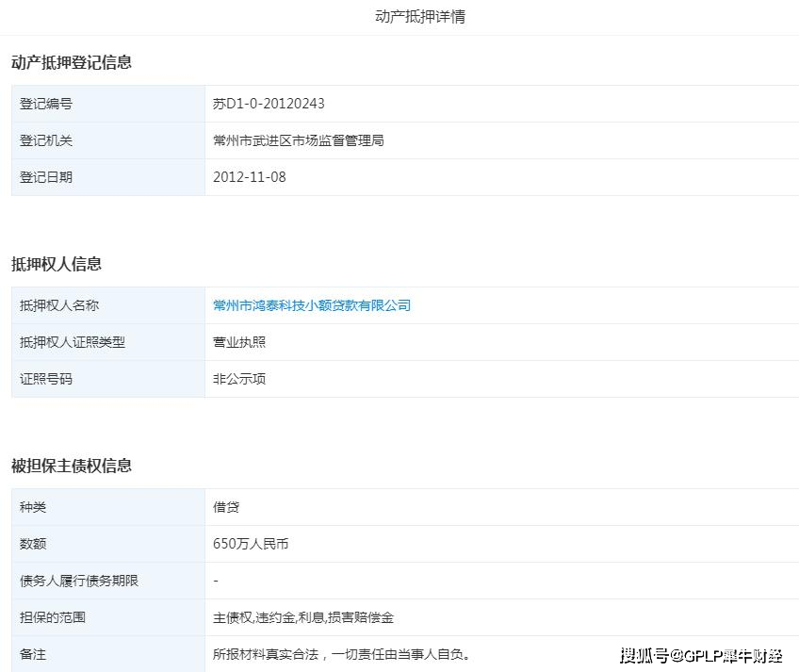Select the 证照号码 label cell
This screenshot has height=672, width=799.
(x=108, y=379)
